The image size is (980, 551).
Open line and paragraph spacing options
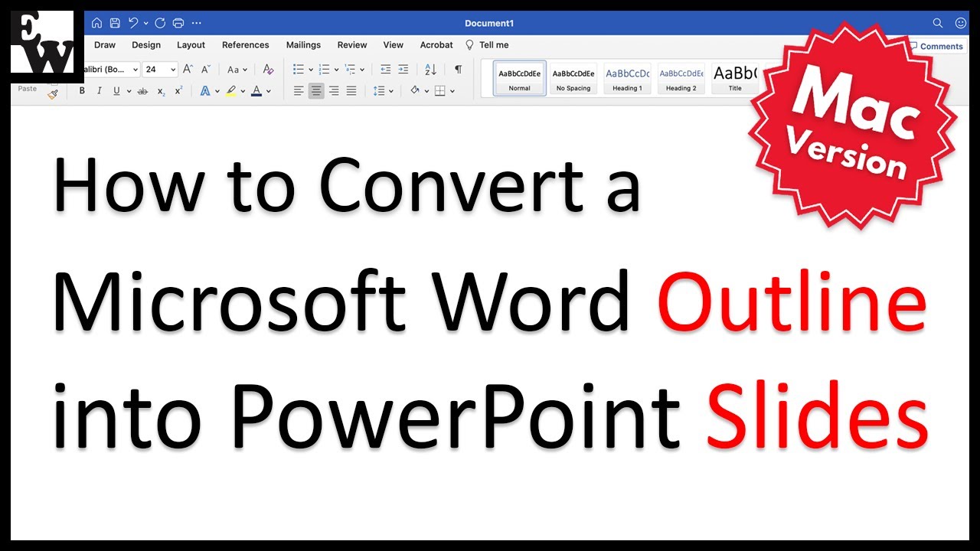click(x=382, y=91)
